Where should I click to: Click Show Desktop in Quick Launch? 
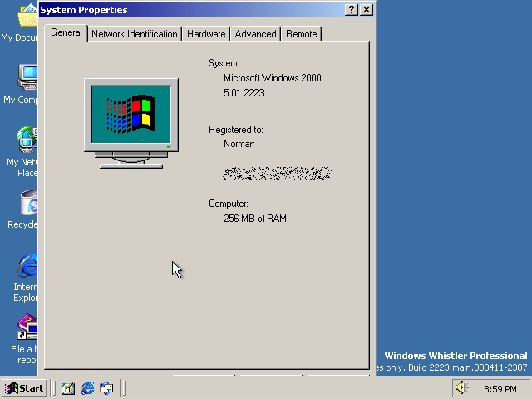point(67,388)
